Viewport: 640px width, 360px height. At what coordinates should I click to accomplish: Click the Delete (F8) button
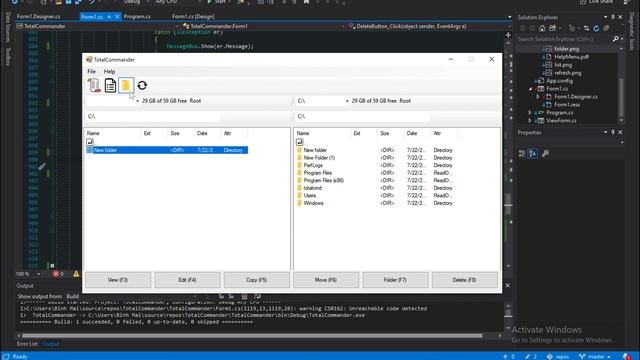(x=464, y=280)
